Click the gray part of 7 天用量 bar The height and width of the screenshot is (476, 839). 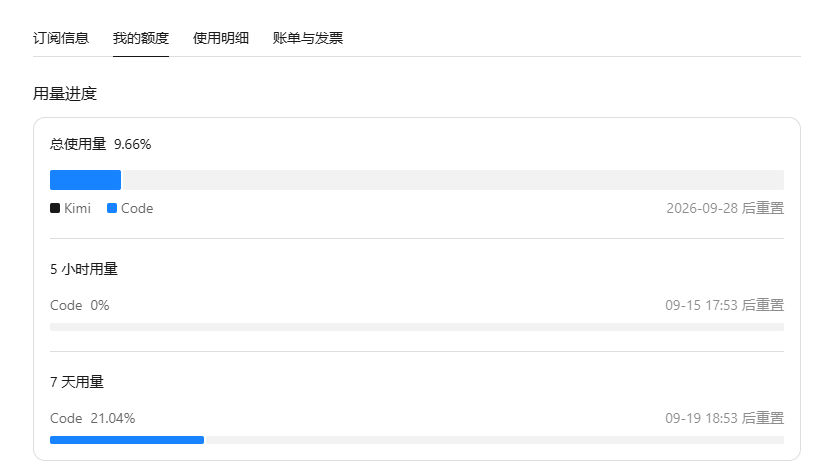[494, 440]
